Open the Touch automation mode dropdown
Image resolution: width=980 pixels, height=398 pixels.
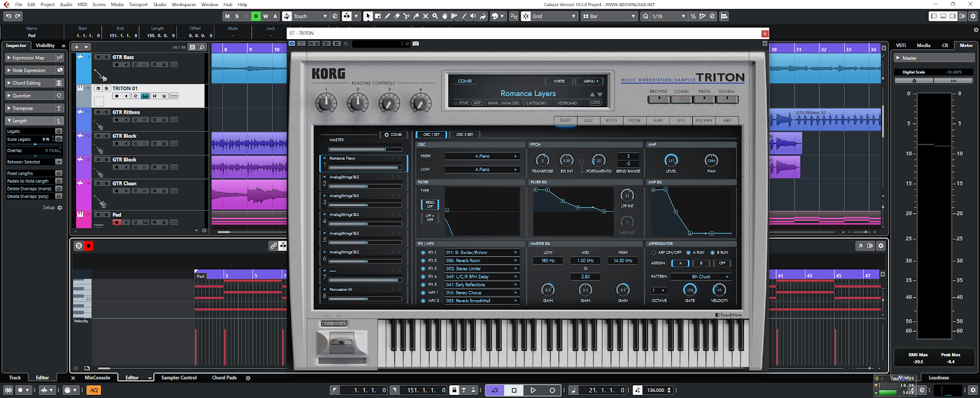coord(311,16)
